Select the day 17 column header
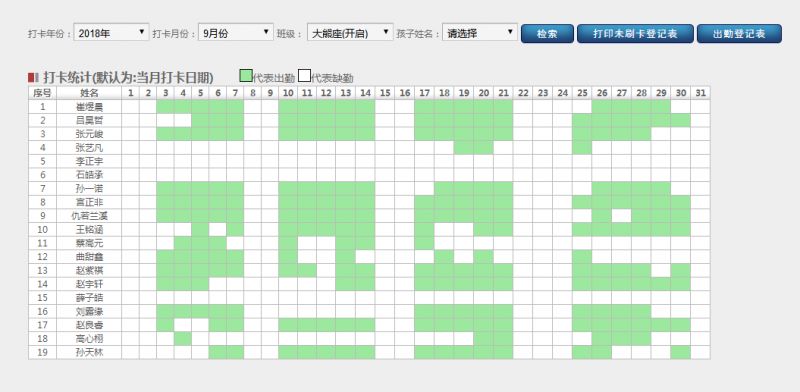Image resolution: width=800 pixels, height=392 pixels. click(424, 93)
